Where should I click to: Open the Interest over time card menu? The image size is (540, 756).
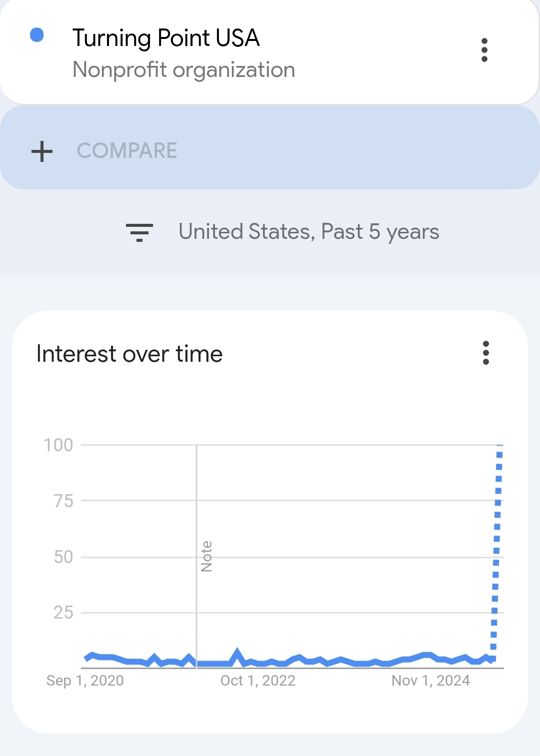click(485, 353)
